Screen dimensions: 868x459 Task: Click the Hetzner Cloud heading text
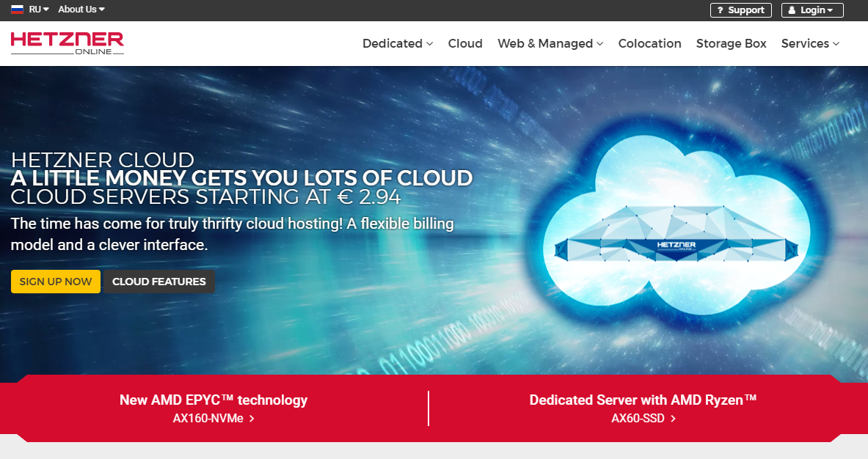[103, 160]
